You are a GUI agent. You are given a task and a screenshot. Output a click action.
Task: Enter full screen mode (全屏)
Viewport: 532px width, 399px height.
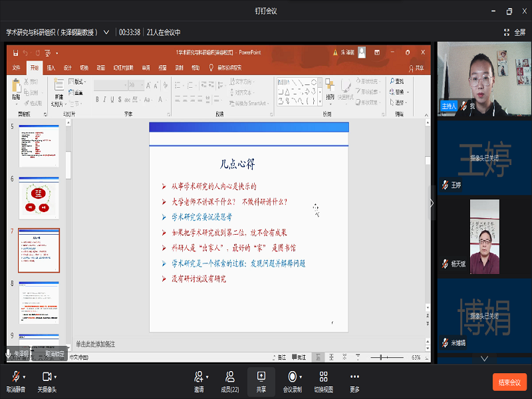tap(515, 32)
